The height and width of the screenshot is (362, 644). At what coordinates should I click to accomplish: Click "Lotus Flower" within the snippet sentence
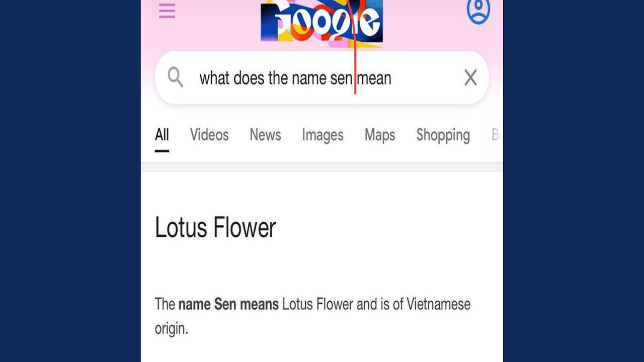[317, 304]
